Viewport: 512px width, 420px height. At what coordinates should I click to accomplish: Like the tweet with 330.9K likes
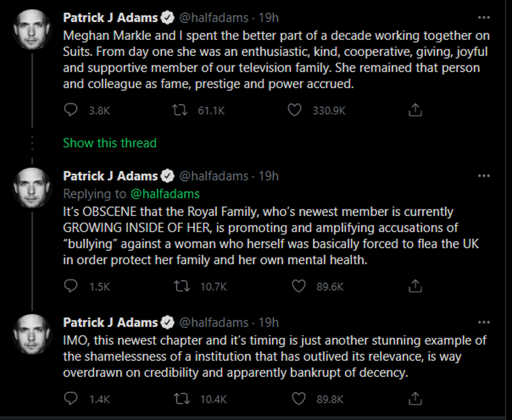295,110
